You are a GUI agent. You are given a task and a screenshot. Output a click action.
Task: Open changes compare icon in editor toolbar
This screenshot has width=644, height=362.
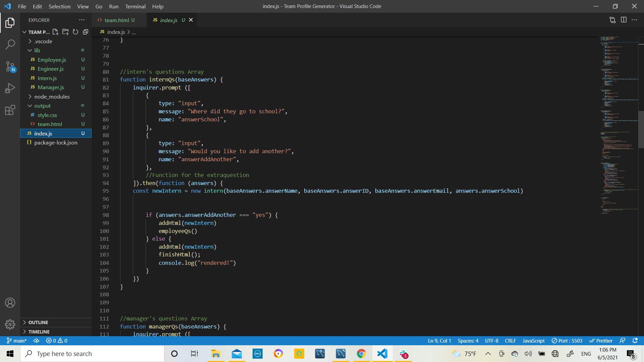(x=612, y=20)
